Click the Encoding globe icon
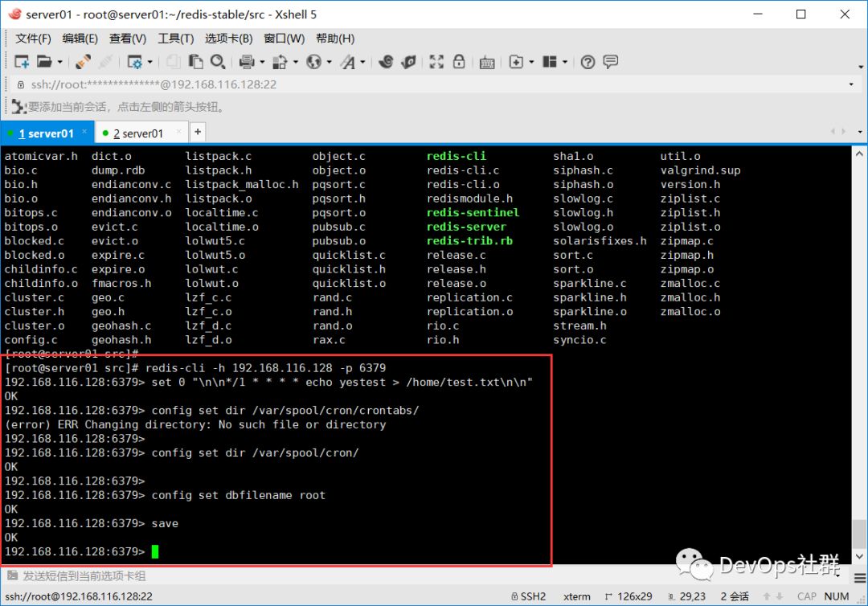 coord(314,61)
